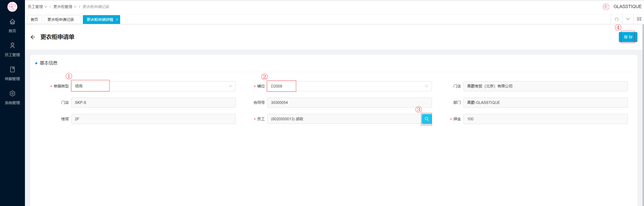Click the GLASSTIQUE user avatar at top right
This screenshot has height=206, width=644.
coord(606,7)
